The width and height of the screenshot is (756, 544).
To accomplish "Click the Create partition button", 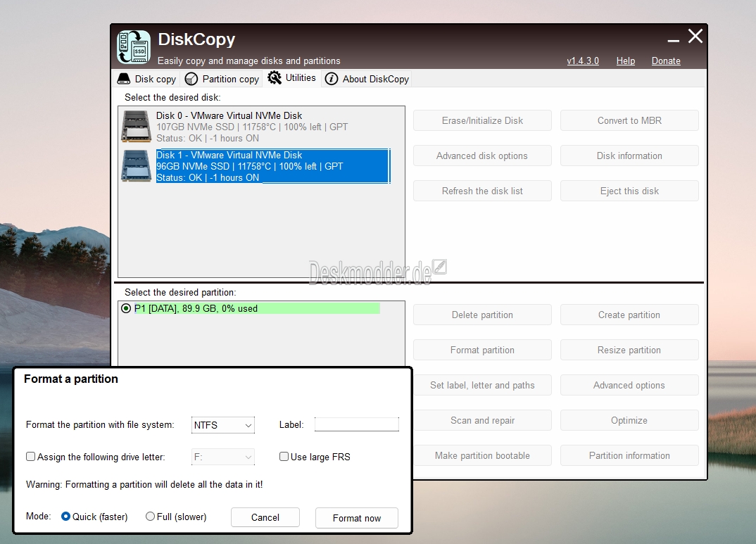I will [629, 315].
